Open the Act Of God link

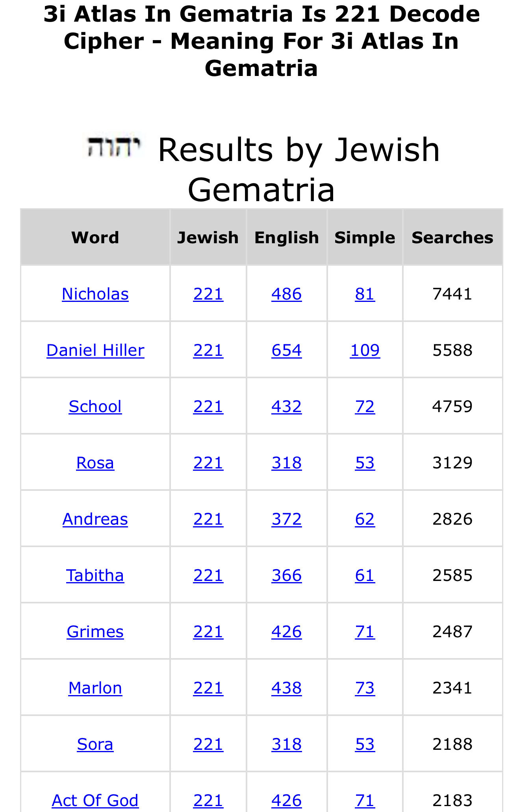(x=95, y=801)
